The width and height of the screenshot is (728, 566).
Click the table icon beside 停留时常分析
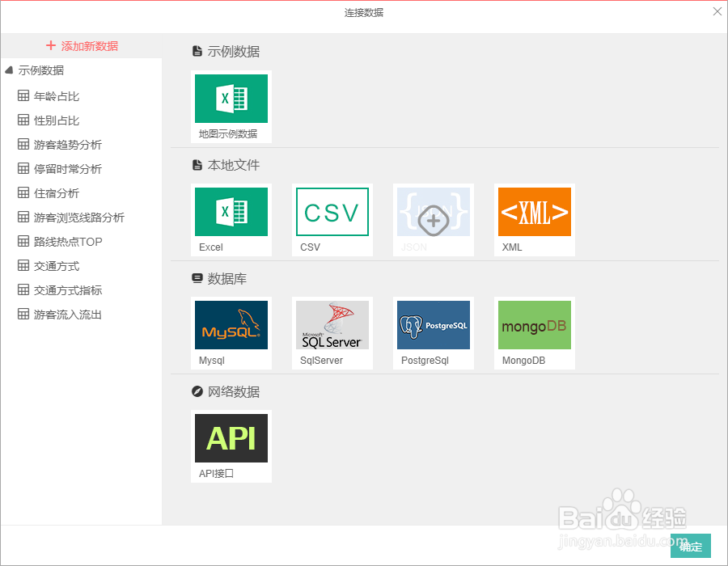pyautogui.click(x=23, y=168)
